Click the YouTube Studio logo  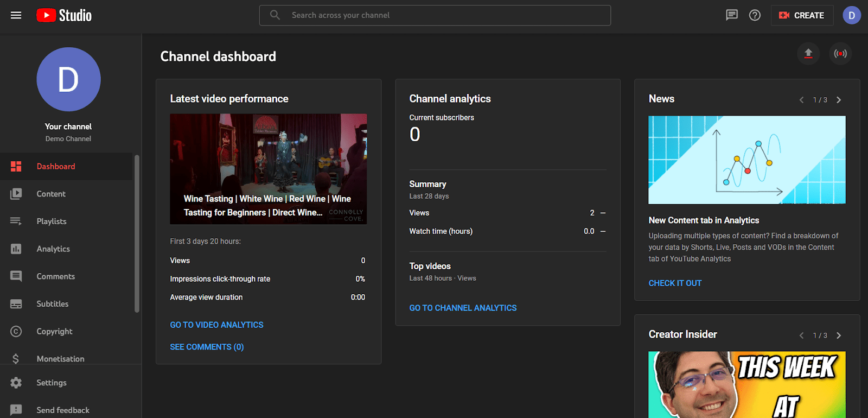[64, 15]
